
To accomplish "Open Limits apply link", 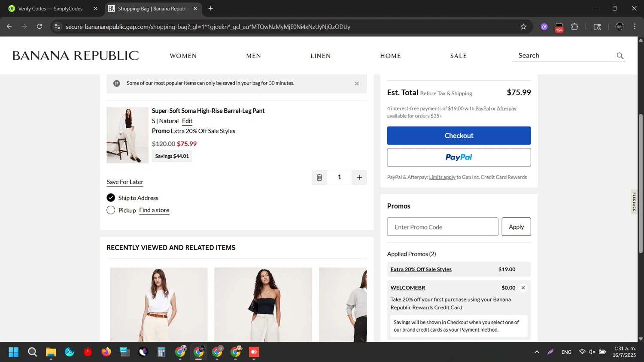I will coord(442,177).
